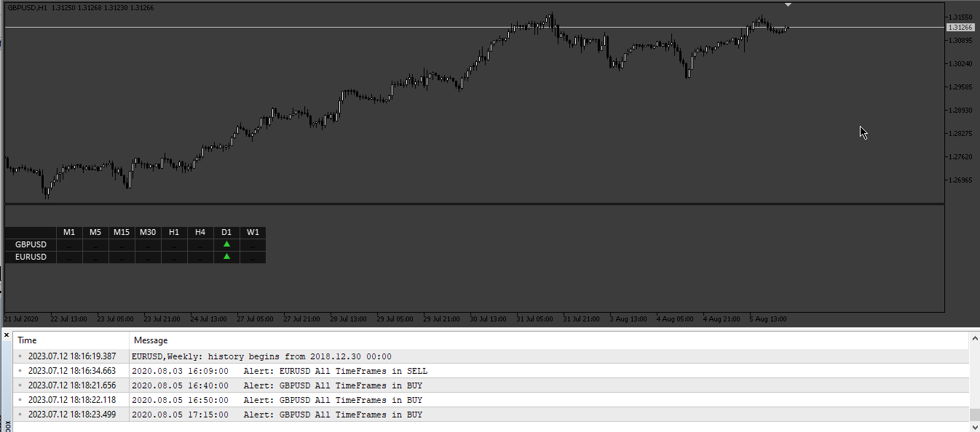Click the 16:50:00 GBPUSD BUY alert message
Image resolution: width=980 pixels, height=432 pixels.
pos(277,400)
